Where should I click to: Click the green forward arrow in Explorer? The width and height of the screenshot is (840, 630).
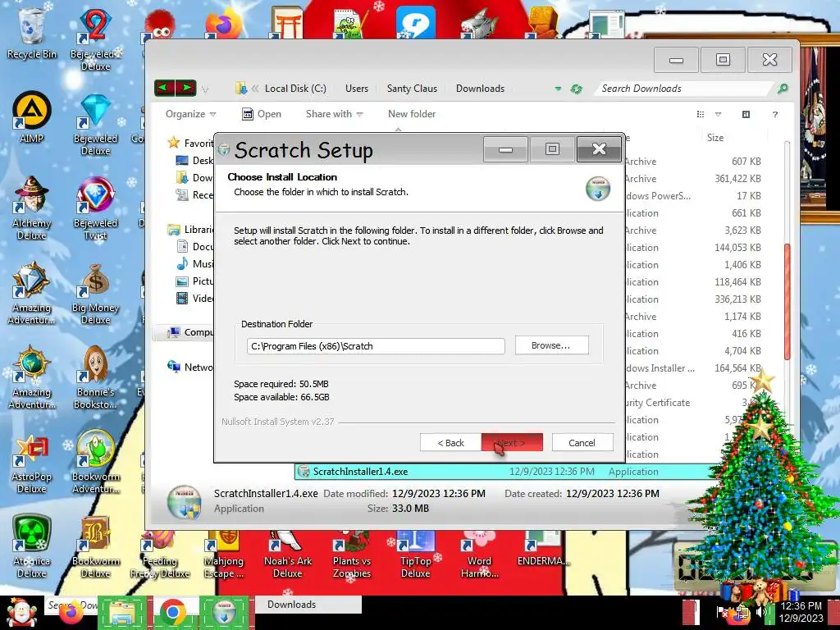186,87
